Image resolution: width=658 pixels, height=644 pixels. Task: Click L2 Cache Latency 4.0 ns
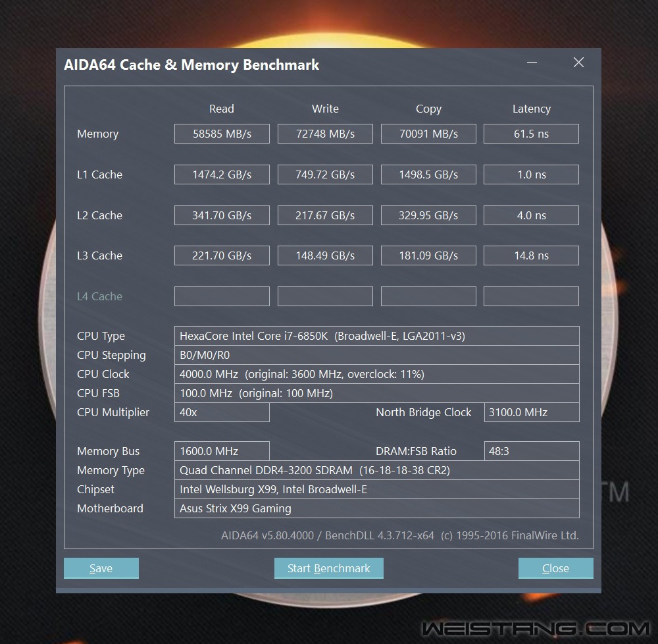(531, 215)
